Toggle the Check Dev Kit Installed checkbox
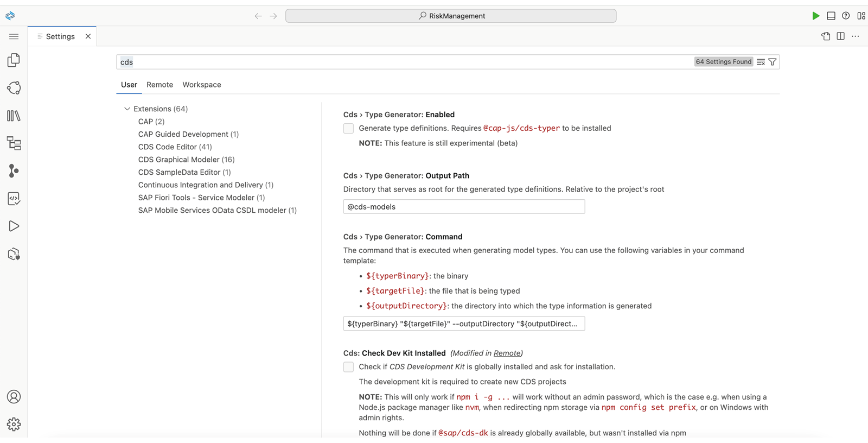 348,367
